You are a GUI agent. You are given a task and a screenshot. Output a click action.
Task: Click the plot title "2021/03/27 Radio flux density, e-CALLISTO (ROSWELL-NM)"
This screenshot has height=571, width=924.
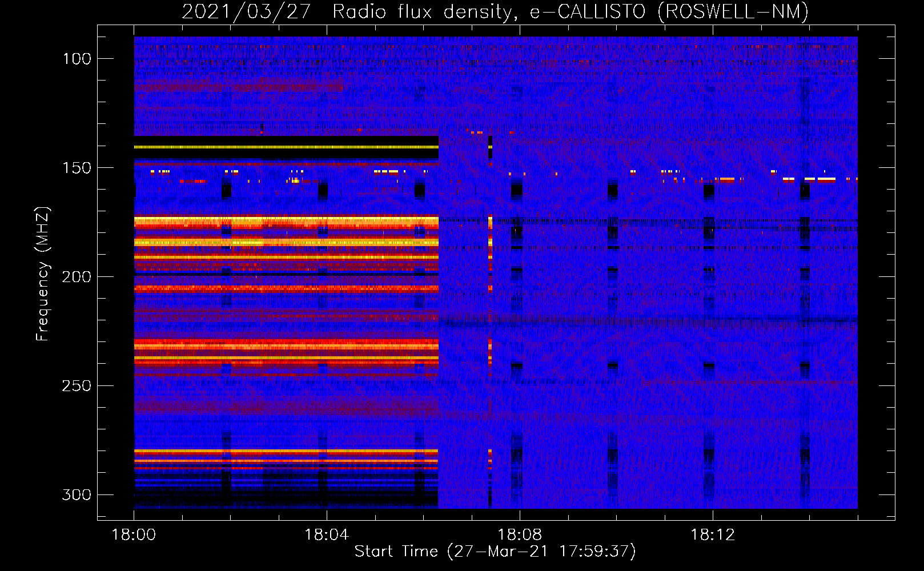(x=495, y=11)
